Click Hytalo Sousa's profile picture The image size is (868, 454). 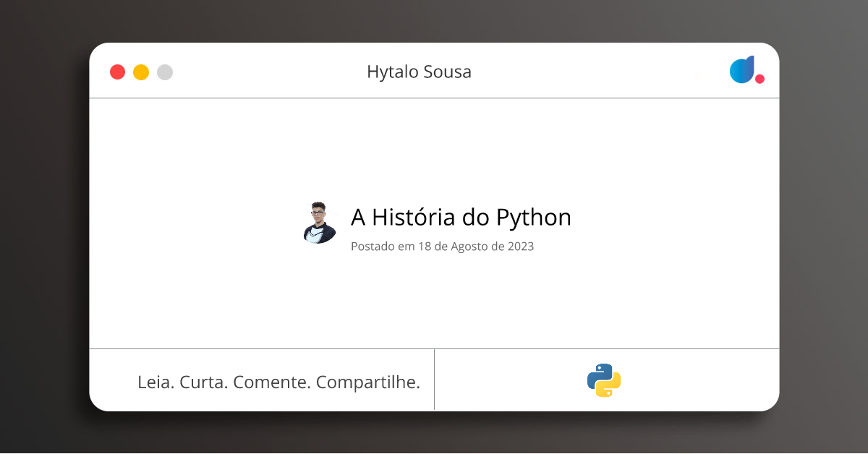point(319,223)
